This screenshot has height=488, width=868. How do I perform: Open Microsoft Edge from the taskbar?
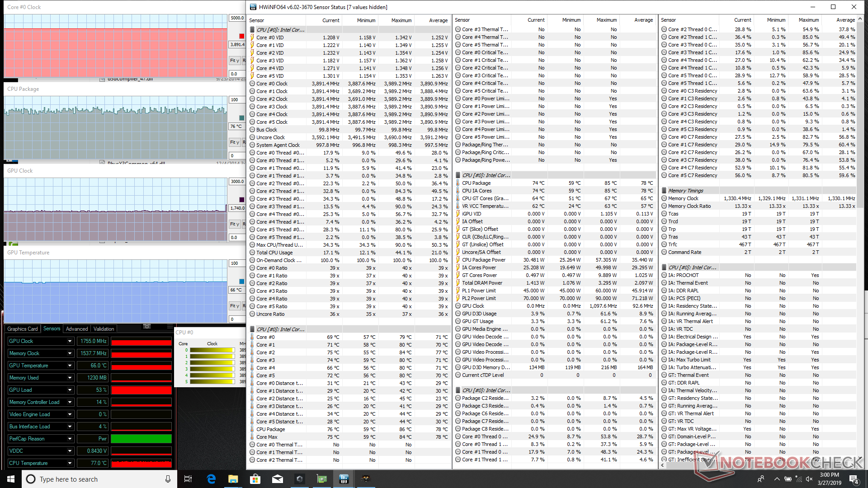pyautogui.click(x=211, y=479)
